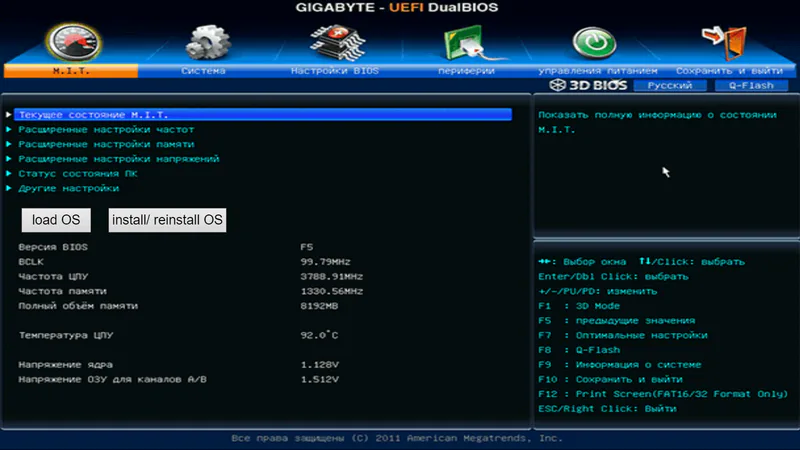
Task: Click the ESC/Right Click: Выйти hint
Action: coord(607,409)
